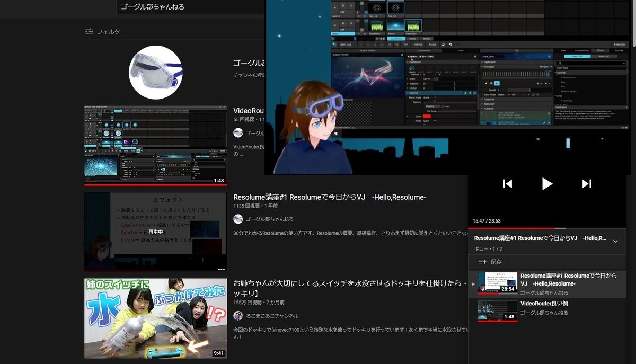Click the miniplayer header title Resolume講座#1
The height and width of the screenshot is (364, 636).
pos(540,238)
